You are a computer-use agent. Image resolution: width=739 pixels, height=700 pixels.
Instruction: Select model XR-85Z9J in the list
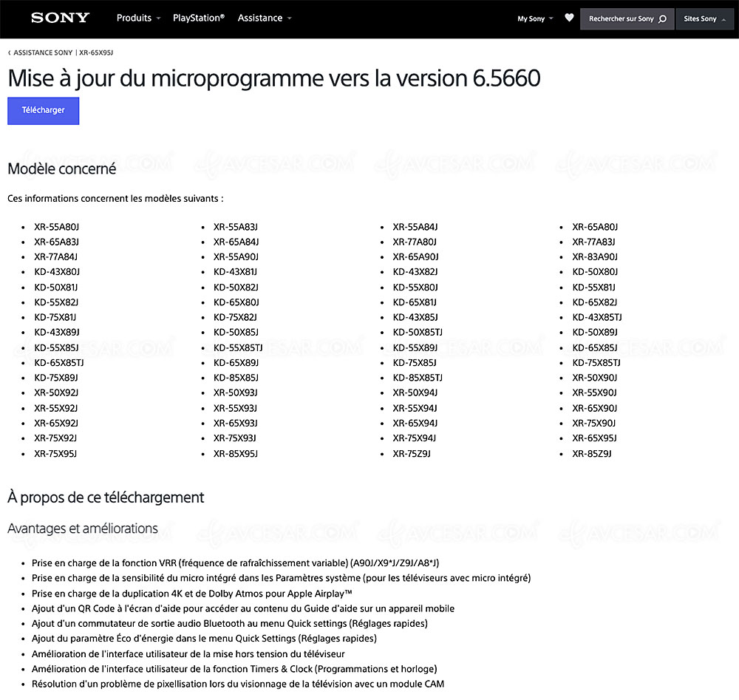[x=592, y=453]
